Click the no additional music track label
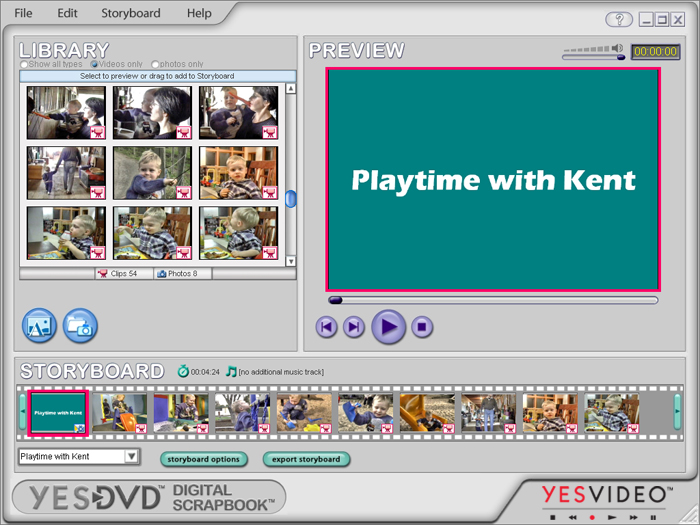 coord(281,372)
